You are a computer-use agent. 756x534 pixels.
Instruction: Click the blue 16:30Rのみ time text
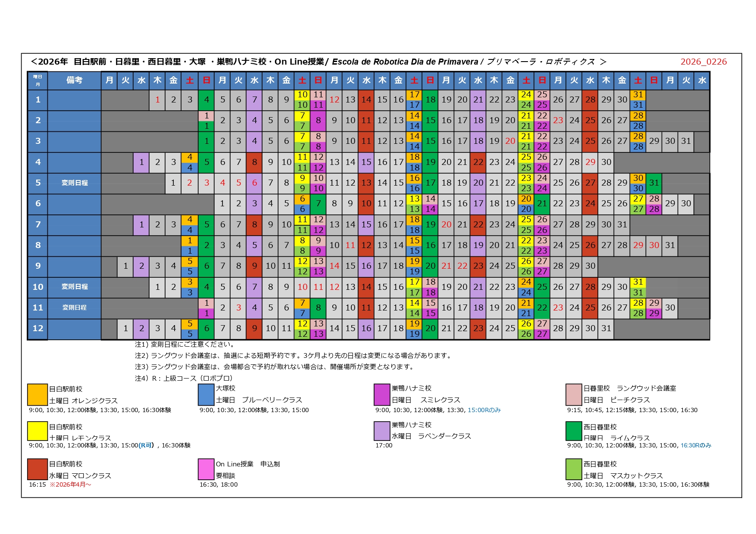click(x=696, y=445)
